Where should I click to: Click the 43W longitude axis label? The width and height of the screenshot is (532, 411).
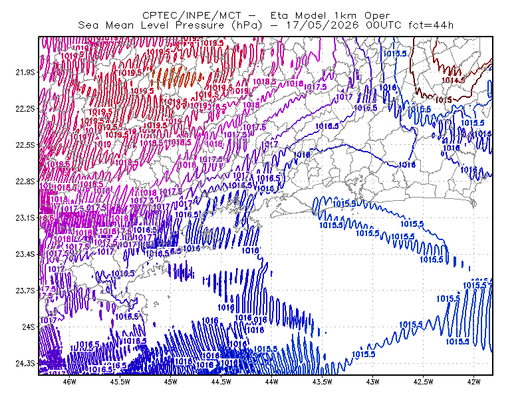pyautogui.click(x=373, y=382)
